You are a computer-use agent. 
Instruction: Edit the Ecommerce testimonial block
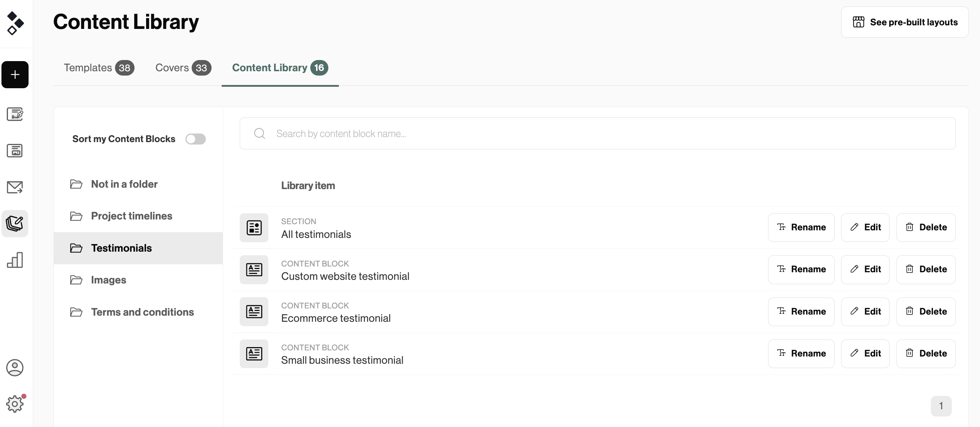[865, 311]
